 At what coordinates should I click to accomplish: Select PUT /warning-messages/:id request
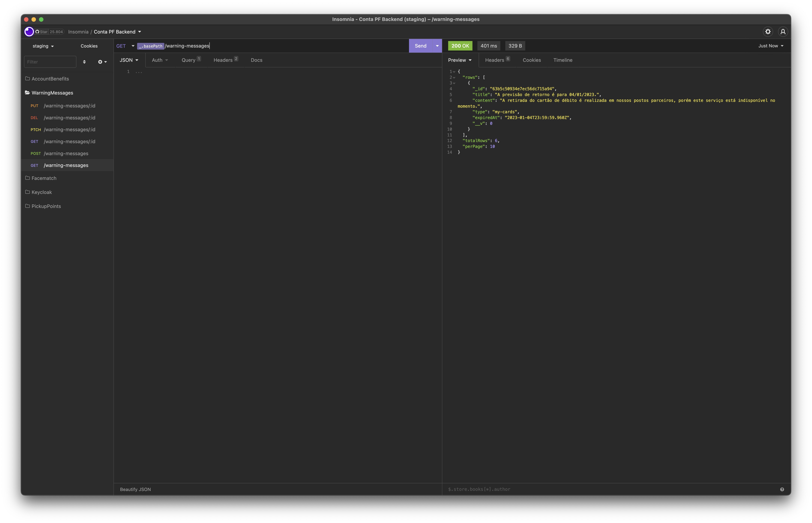67,106
